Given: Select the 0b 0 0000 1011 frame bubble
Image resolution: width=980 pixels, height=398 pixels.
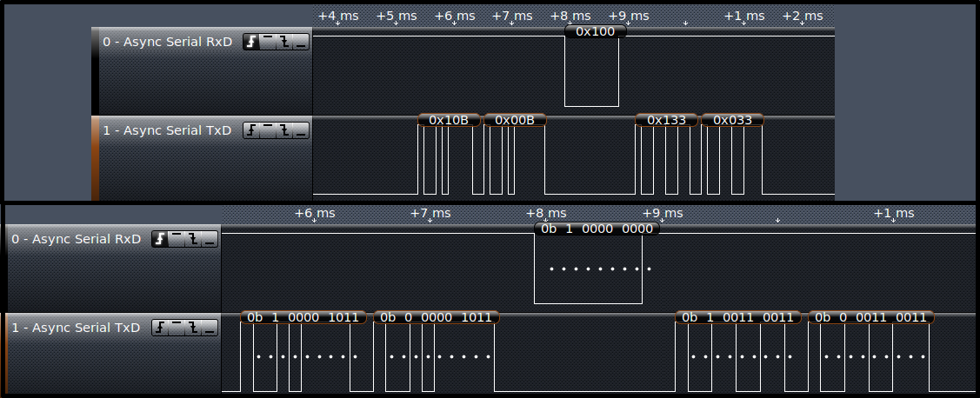Looking at the screenshot, I should (437, 317).
